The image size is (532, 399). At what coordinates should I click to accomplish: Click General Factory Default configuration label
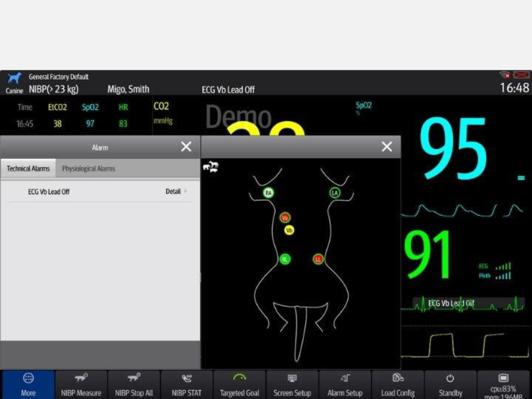pos(59,77)
